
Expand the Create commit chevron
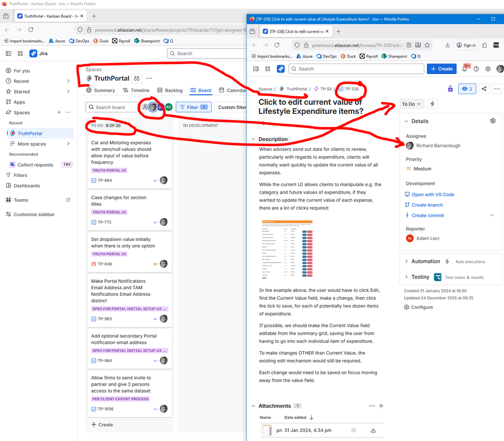(x=492, y=215)
